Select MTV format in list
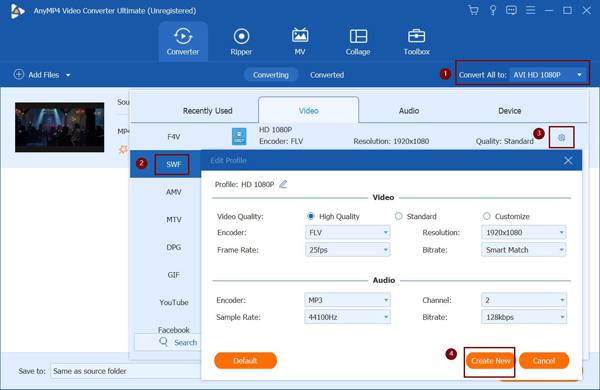 coord(173,220)
